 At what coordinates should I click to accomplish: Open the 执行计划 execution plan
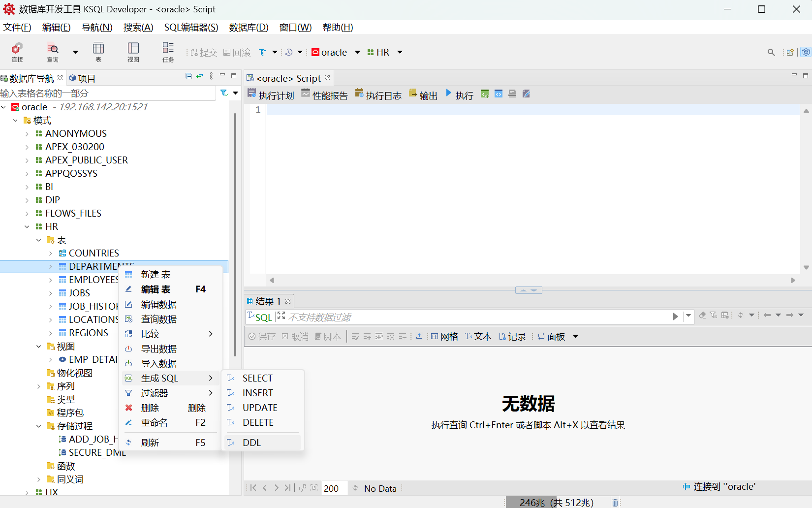(271, 95)
